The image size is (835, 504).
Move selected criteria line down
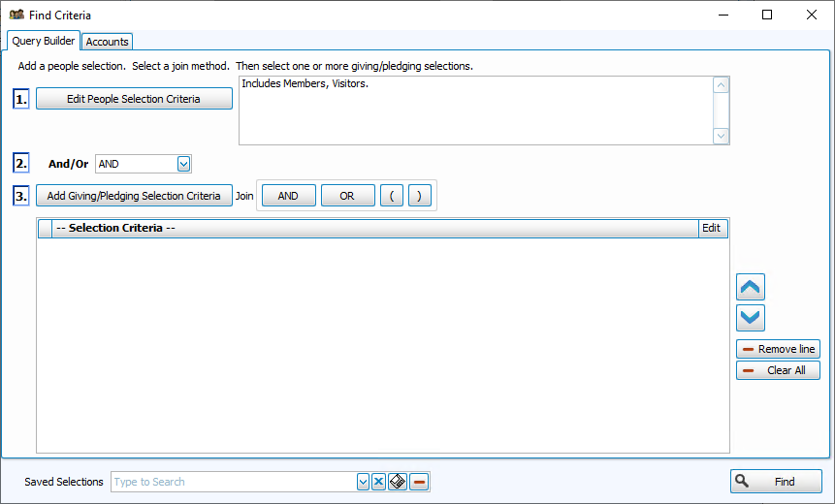tap(751, 318)
